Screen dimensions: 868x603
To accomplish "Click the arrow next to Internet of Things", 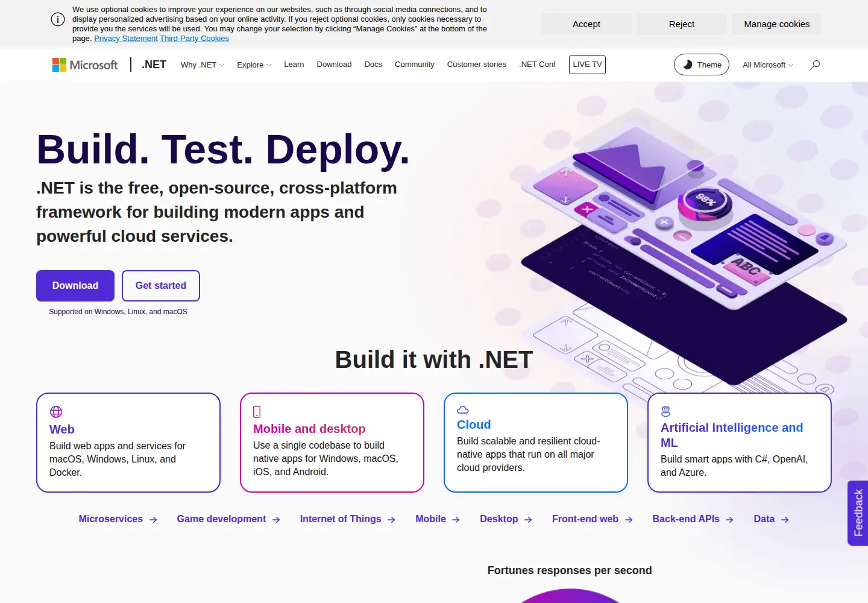I will coord(391,519).
